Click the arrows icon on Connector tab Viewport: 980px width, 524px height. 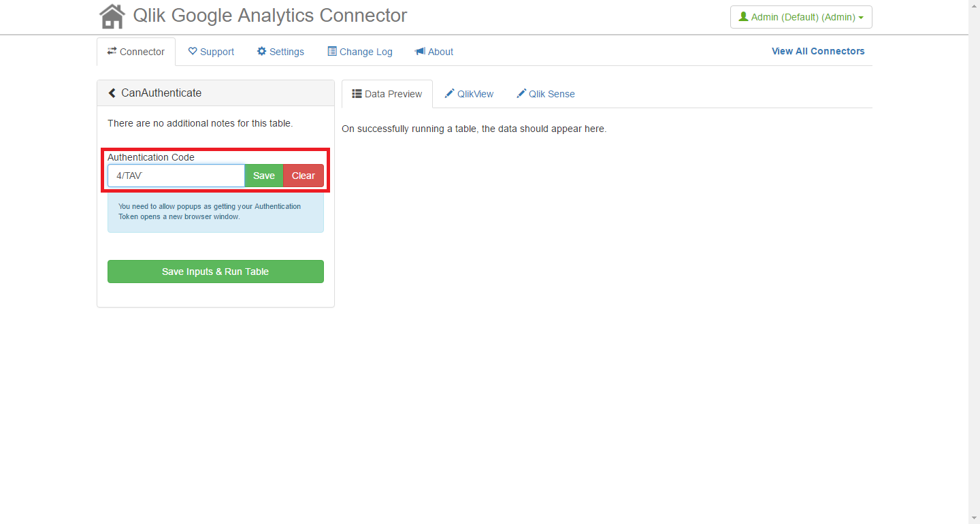coord(112,52)
